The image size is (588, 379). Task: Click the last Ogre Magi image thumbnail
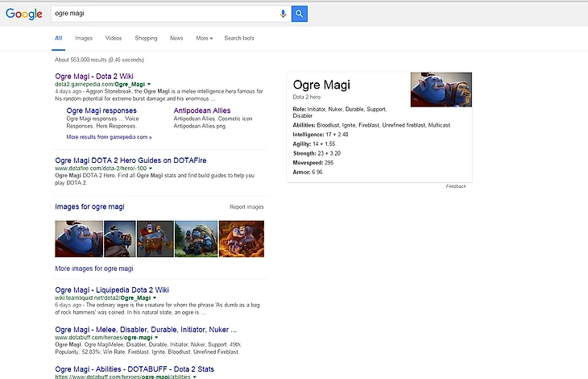[x=242, y=239]
